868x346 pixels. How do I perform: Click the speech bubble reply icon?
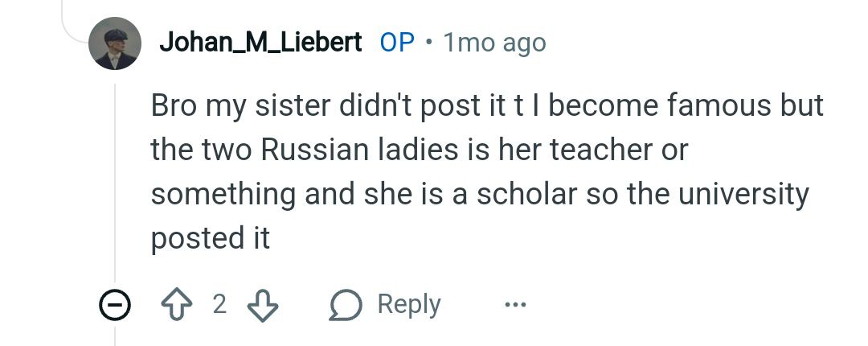(346, 305)
